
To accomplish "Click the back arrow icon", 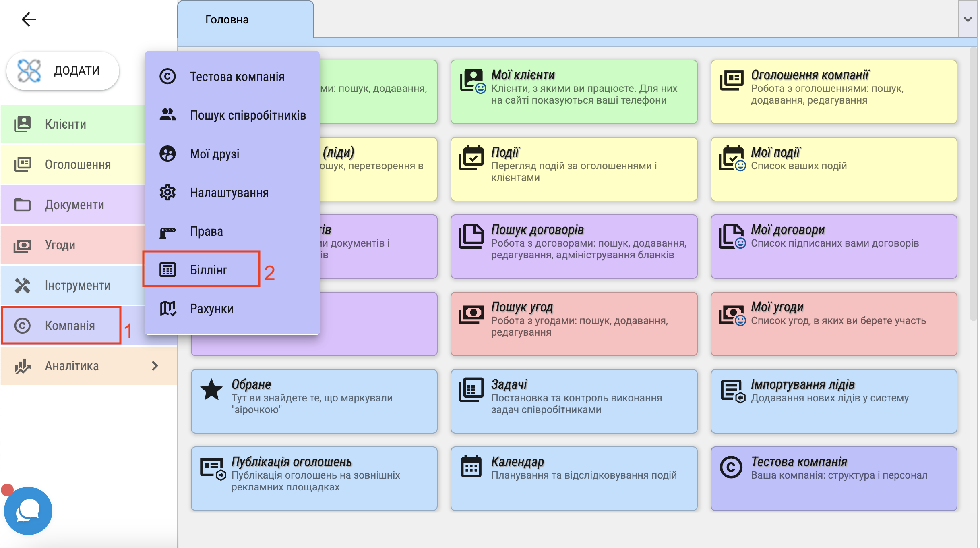I will coord(29,19).
